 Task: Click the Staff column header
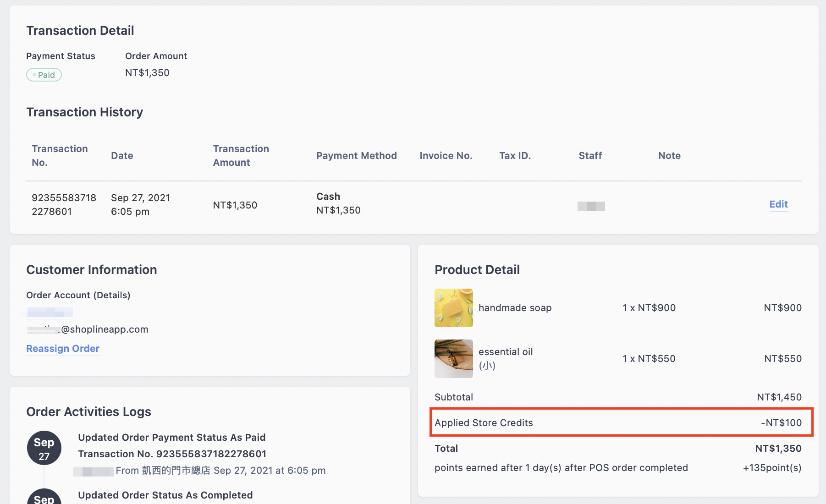(590, 156)
